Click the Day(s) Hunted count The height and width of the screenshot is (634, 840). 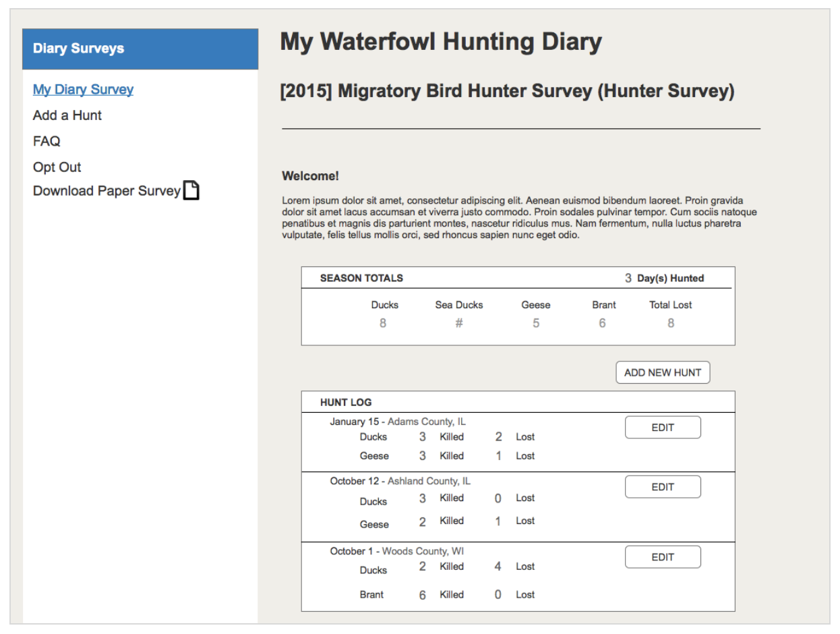628,278
